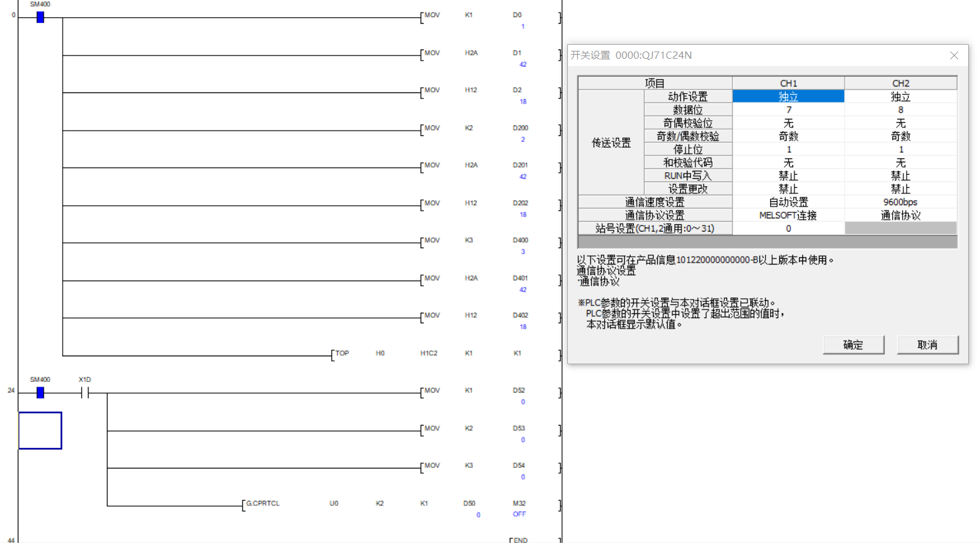Open CH2 通信协议设置 cell showing 通信协议

coord(900,215)
